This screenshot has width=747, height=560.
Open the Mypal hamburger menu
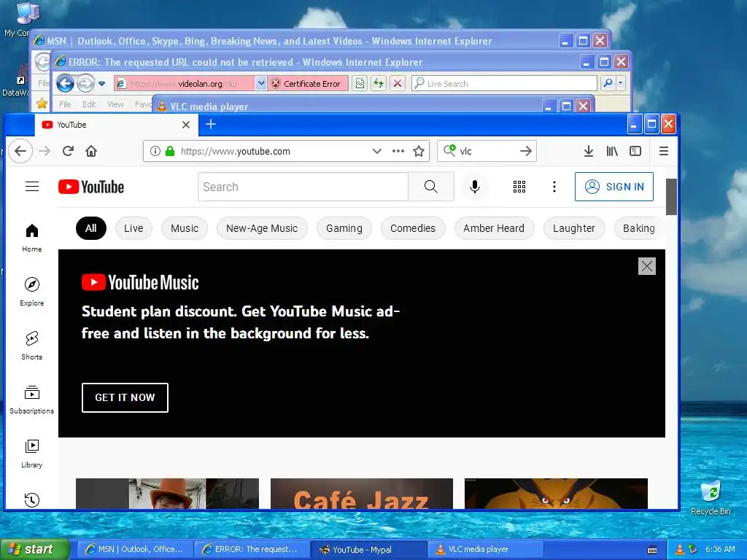[664, 152]
